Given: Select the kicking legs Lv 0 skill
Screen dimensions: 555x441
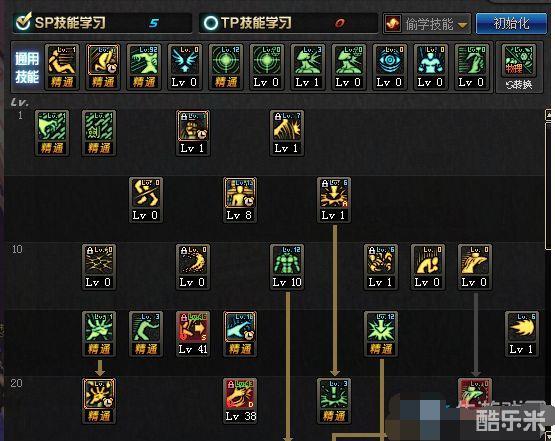Looking at the screenshot, I should click(146, 200).
